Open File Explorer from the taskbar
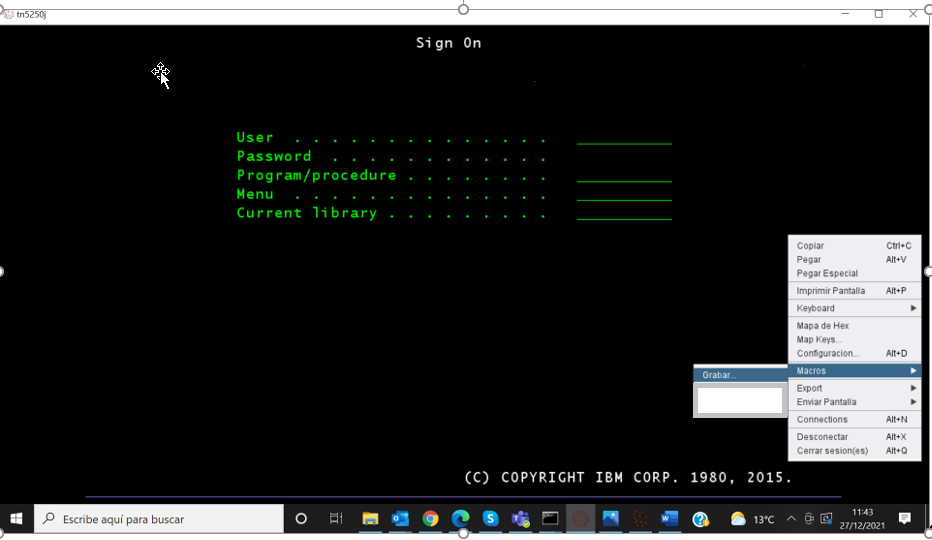 pyautogui.click(x=370, y=519)
